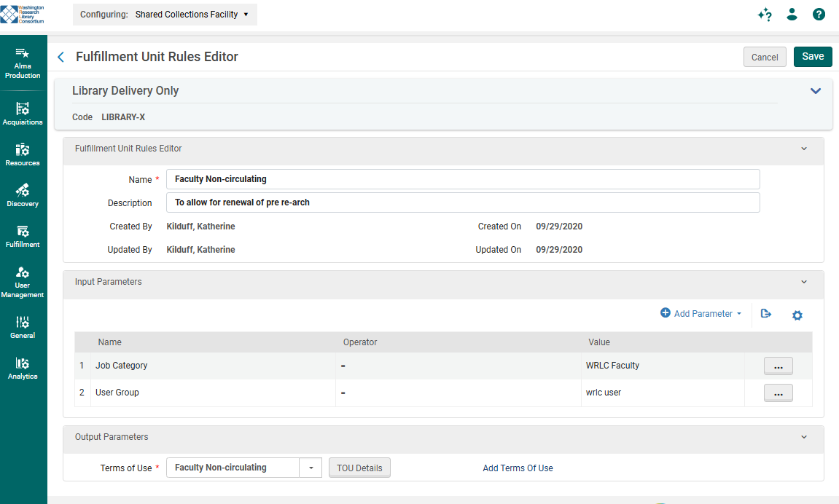Open the user profile icon
Viewport: 839px width, 504px height.
pos(792,15)
